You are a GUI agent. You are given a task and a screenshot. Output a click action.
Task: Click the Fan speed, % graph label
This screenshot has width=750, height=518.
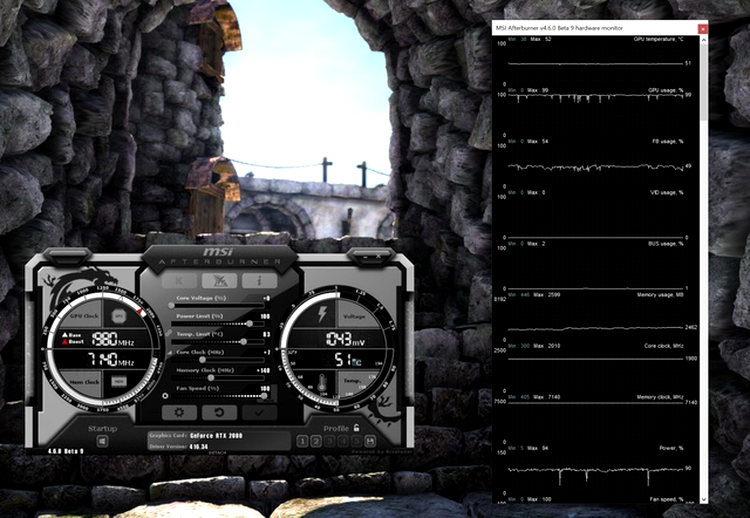click(x=667, y=499)
